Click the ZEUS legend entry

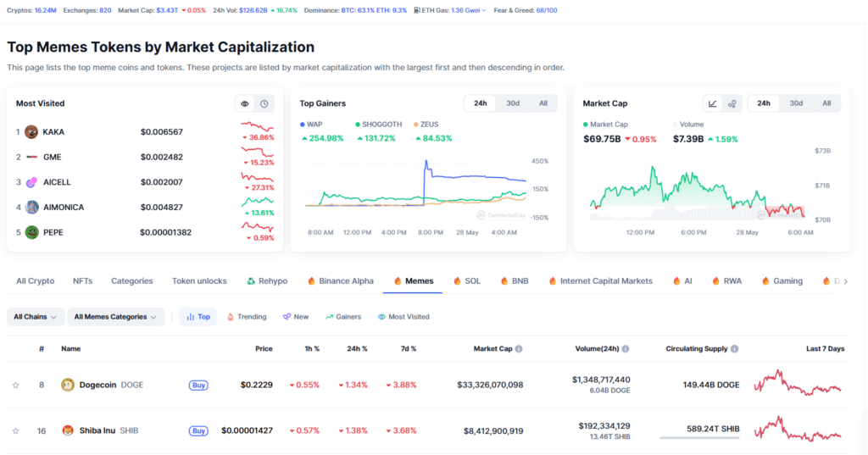tap(426, 125)
